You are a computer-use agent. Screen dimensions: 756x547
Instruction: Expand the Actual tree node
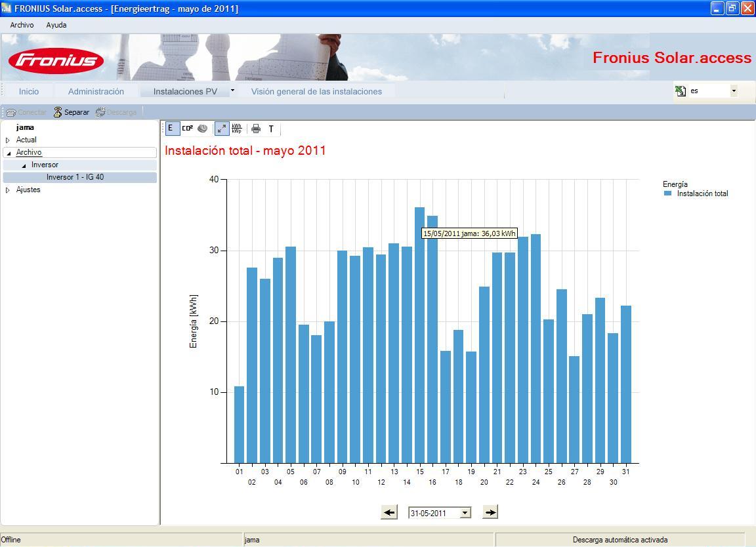click(x=8, y=140)
